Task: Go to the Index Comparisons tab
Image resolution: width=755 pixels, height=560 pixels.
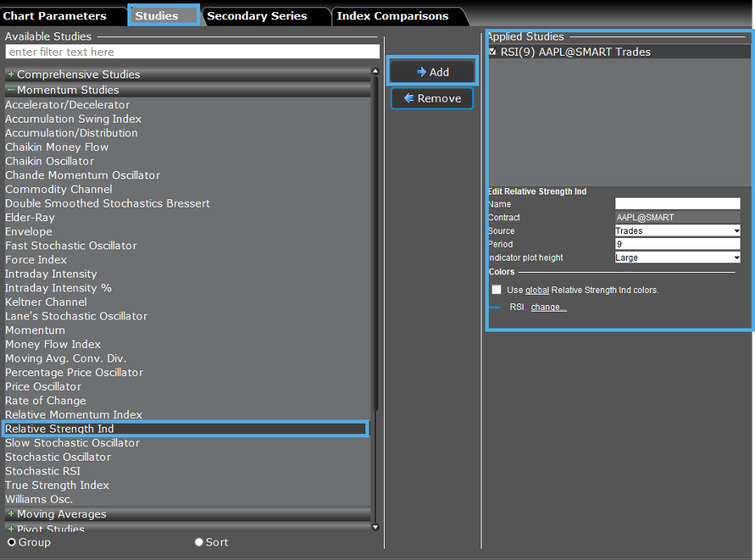Action: point(392,16)
